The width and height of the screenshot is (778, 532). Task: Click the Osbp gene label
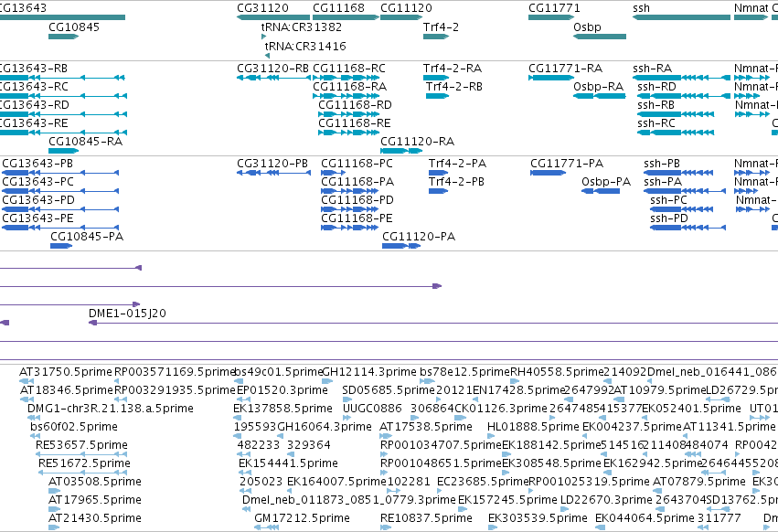coord(587,27)
